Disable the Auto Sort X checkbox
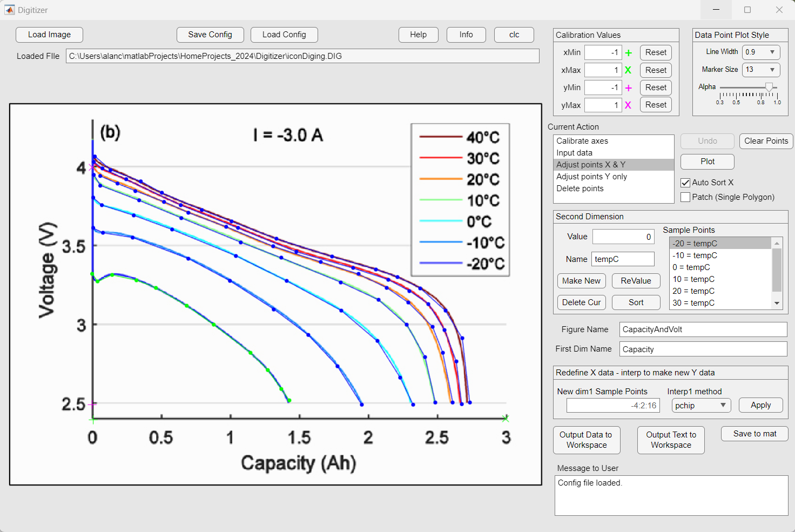Viewport: 795px width, 532px height. (x=685, y=183)
